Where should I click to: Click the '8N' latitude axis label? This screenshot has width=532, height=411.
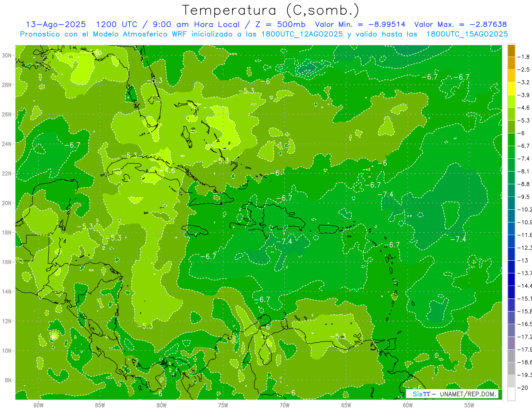pyautogui.click(x=7, y=380)
